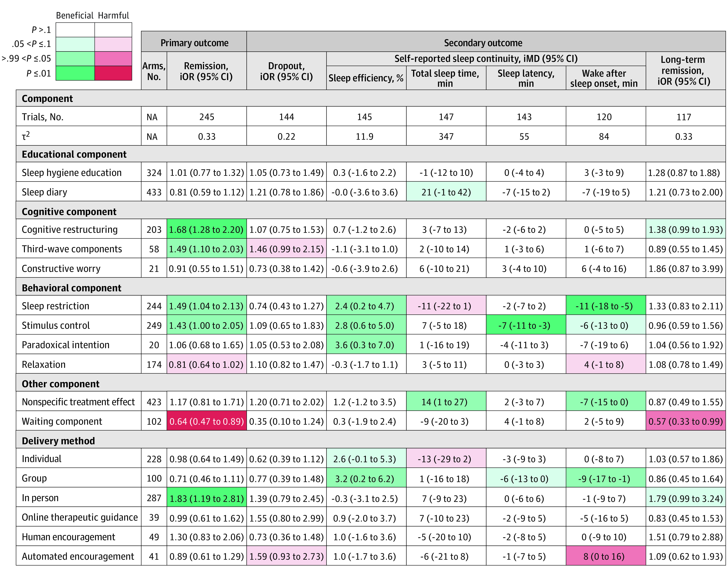Click the dark red harmful P ≤.01 legend swatch
The height and width of the screenshot is (575, 728).
point(114,73)
